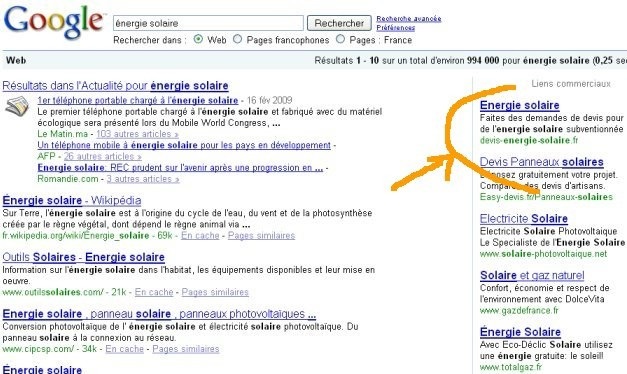The height and width of the screenshot is (374, 627).
Task: Open En cache link for Wikipédia result
Action: click(x=200, y=236)
